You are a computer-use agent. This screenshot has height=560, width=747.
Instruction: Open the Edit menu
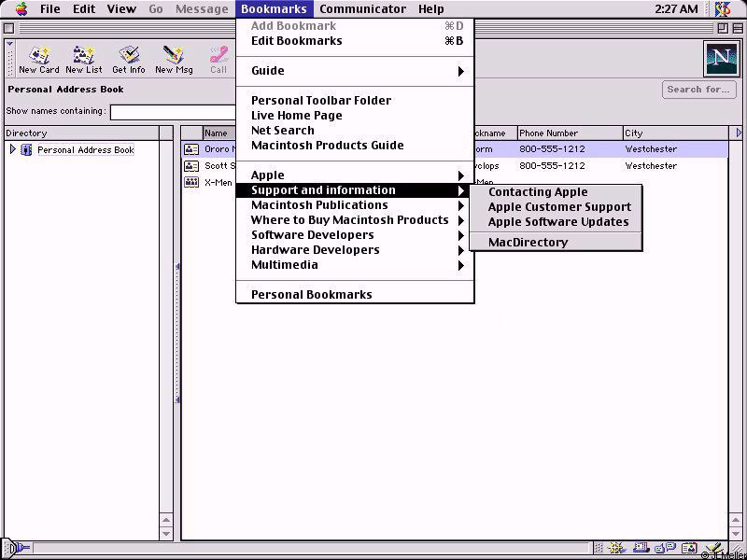(84, 8)
